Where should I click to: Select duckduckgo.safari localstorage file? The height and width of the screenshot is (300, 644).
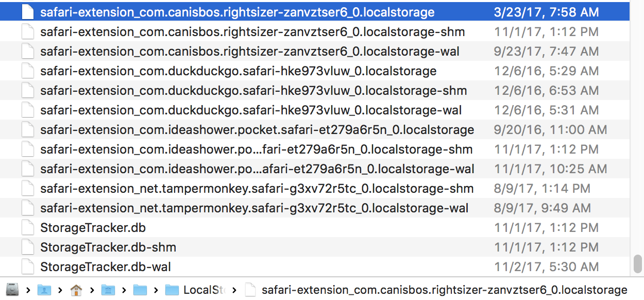(315, 71)
